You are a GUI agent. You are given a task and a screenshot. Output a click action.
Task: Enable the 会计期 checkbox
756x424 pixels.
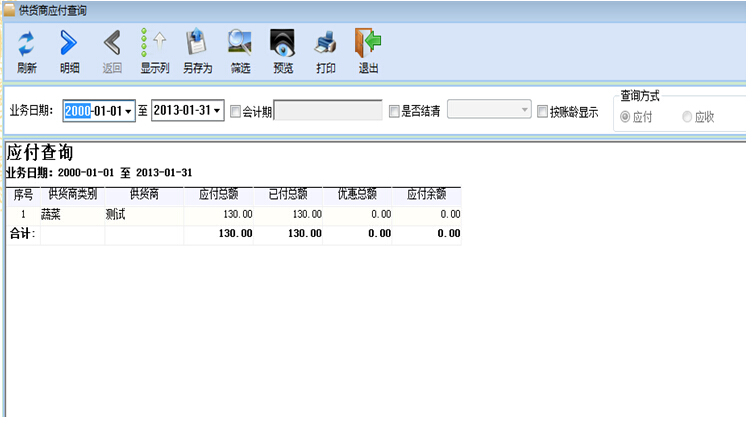coord(235,112)
